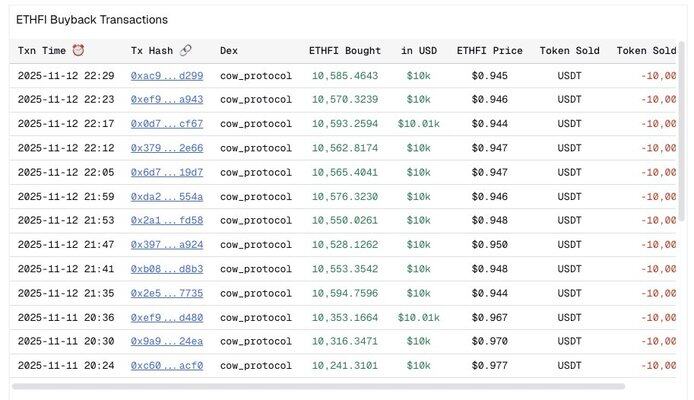Open transaction hash 0x6d7...19d7

tap(166, 172)
